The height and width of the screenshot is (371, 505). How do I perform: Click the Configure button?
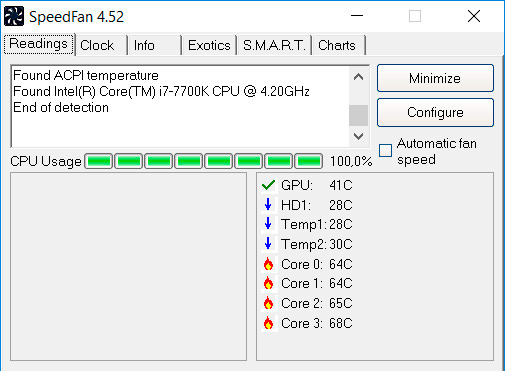coord(435,112)
